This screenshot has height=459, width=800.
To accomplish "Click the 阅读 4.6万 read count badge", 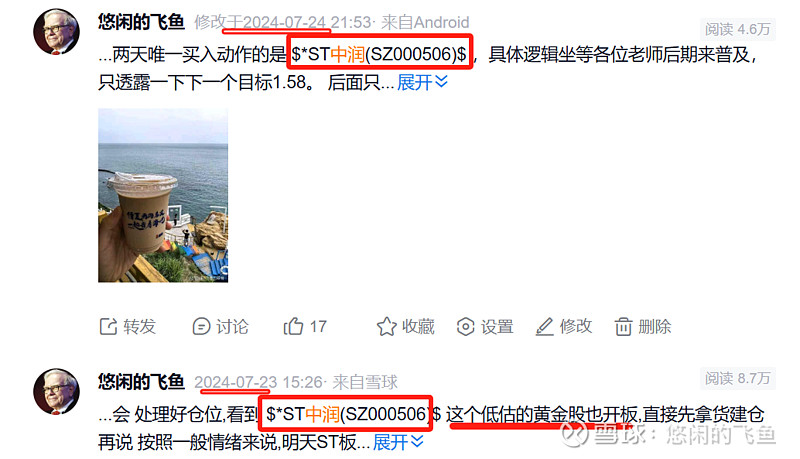I will tap(738, 29).
